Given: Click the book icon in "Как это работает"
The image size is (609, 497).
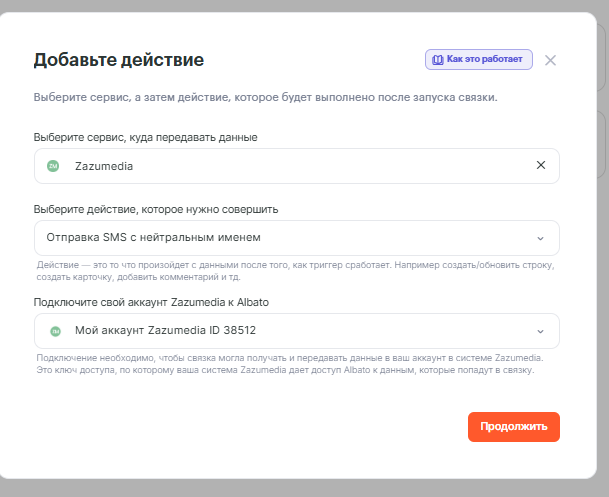Looking at the screenshot, I should coord(437,60).
